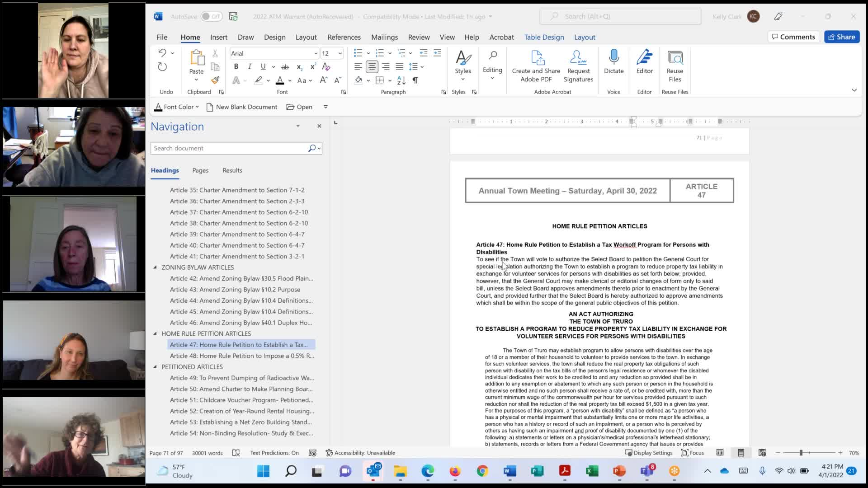Adjust the zoom slider in status bar
868x488 pixels.
click(801, 453)
